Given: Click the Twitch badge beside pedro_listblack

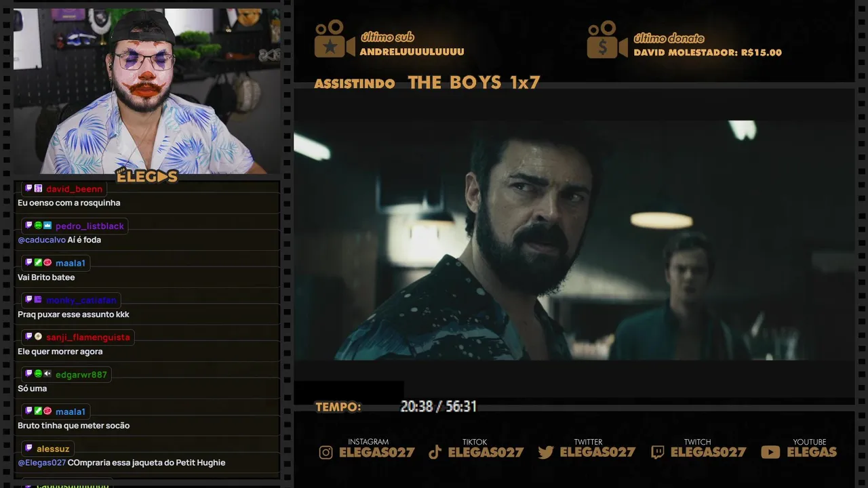Looking at the screenshot, I should click(x=29, y=226).
